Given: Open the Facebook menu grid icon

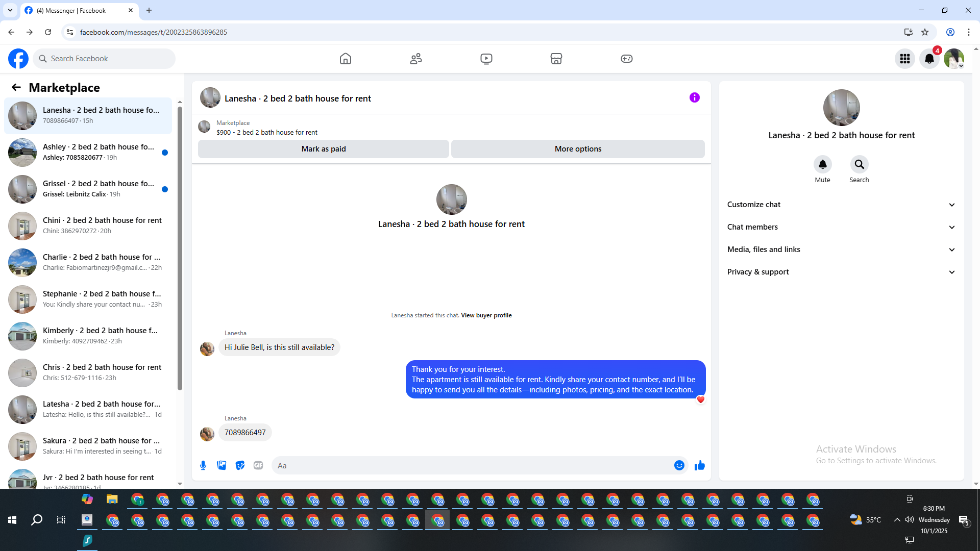Looking at the screenshot, I should click(x=905, y=59).
